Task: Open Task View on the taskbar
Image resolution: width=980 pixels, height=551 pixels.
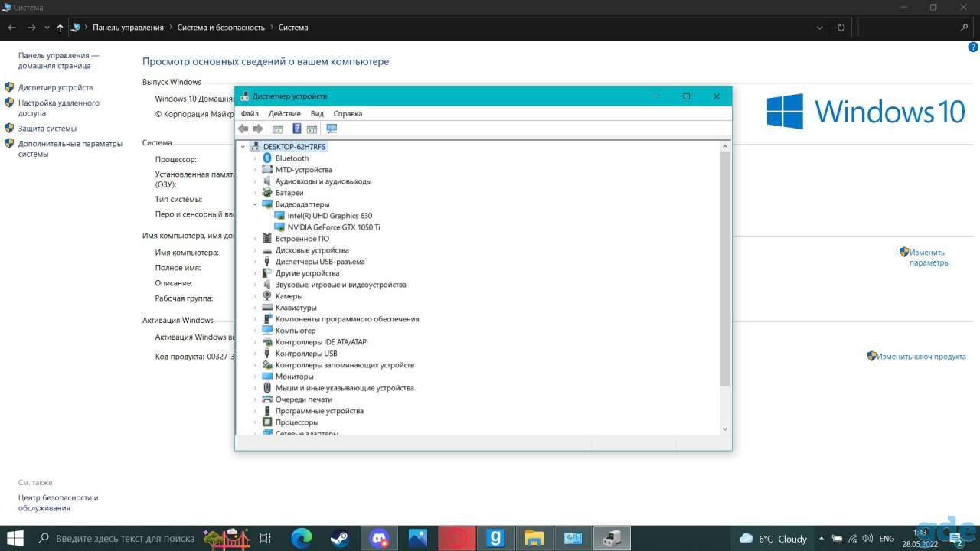Action: [266, 539]
